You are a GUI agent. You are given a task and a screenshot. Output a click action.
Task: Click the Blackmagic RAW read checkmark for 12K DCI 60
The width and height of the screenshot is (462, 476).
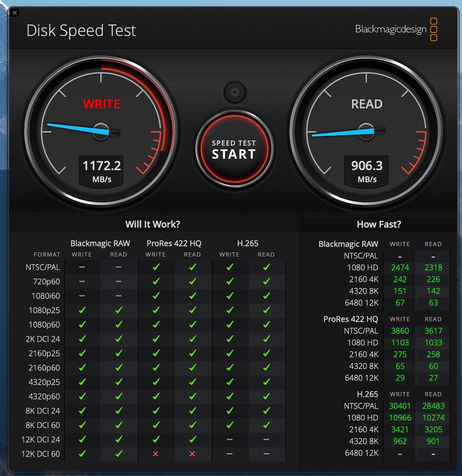point(119,454)
